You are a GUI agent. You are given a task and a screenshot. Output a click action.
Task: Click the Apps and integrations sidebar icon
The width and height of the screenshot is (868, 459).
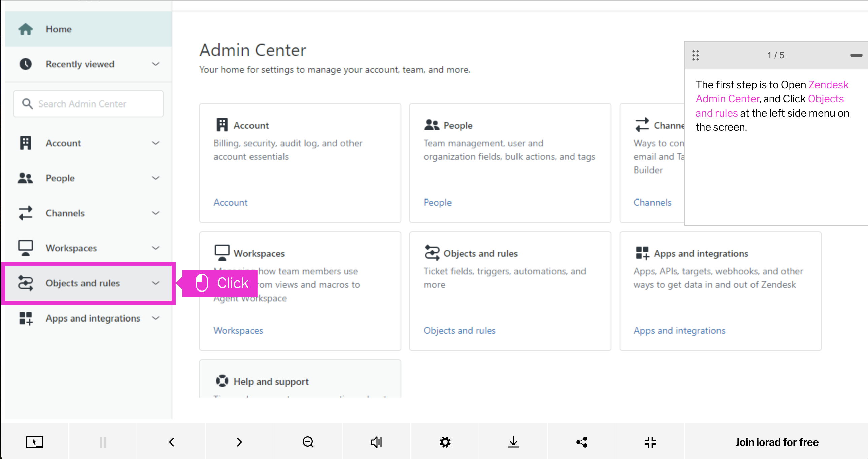pos(26,318)
